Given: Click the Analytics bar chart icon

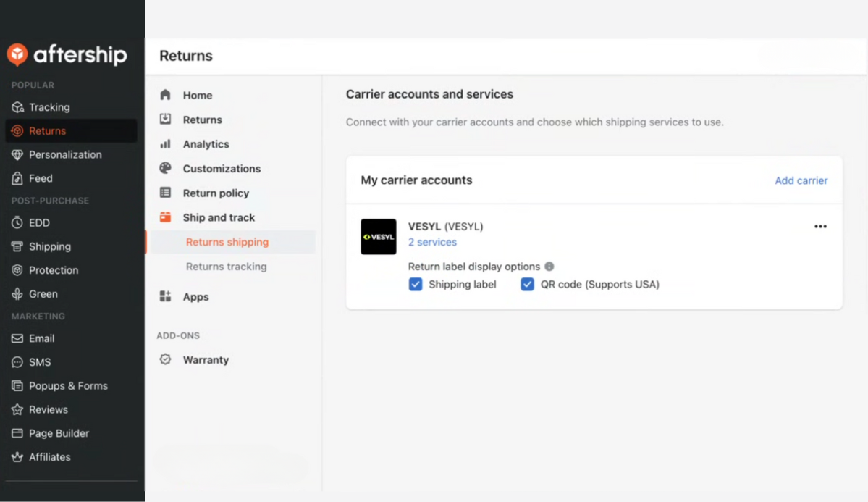Looking at the screenshot, I should pos(165,143).
